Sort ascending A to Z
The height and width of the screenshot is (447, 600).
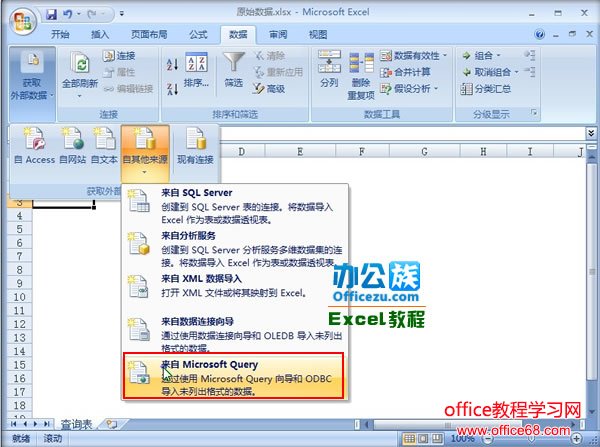click(x=172, y=64)
